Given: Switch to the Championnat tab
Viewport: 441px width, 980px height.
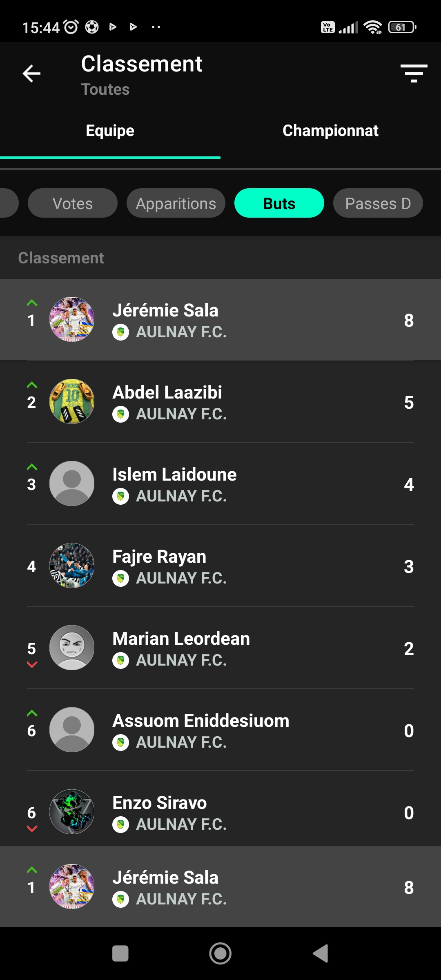Looking at the screenshot, I should click(331, 131).
